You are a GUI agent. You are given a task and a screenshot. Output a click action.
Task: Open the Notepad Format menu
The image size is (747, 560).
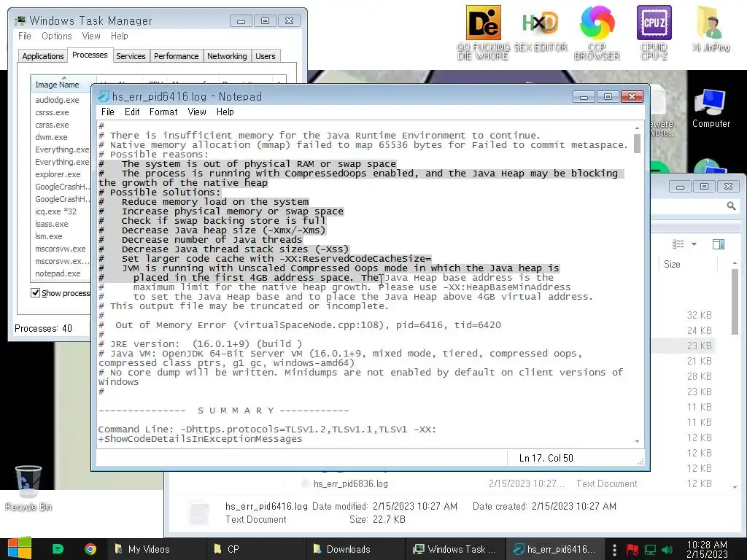click(163, 112)
